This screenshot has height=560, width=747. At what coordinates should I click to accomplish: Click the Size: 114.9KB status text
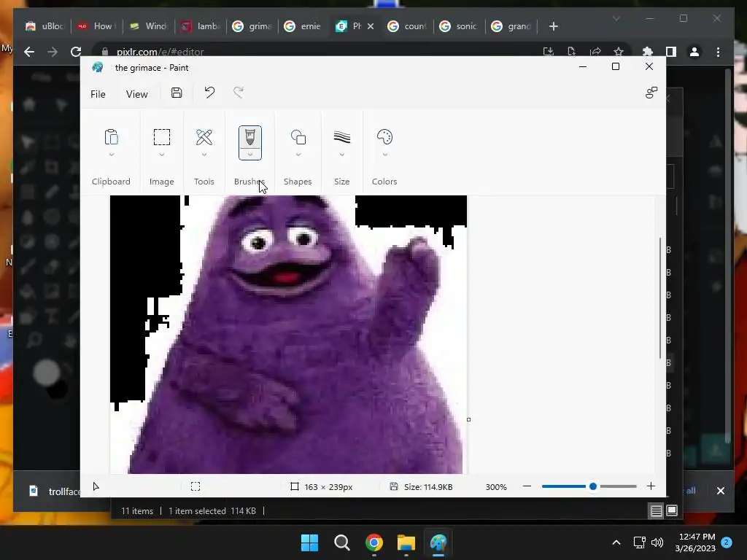[428, 486]
